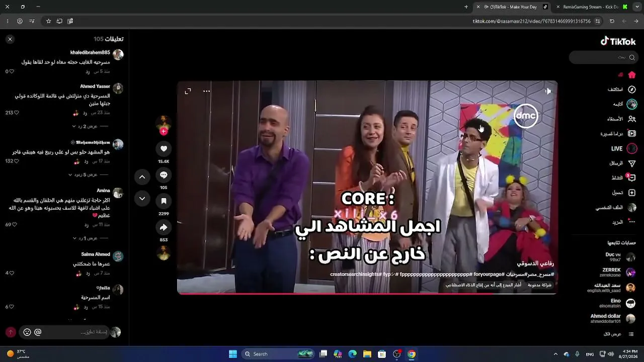Seek using the video progress bar

pos(367,293)
